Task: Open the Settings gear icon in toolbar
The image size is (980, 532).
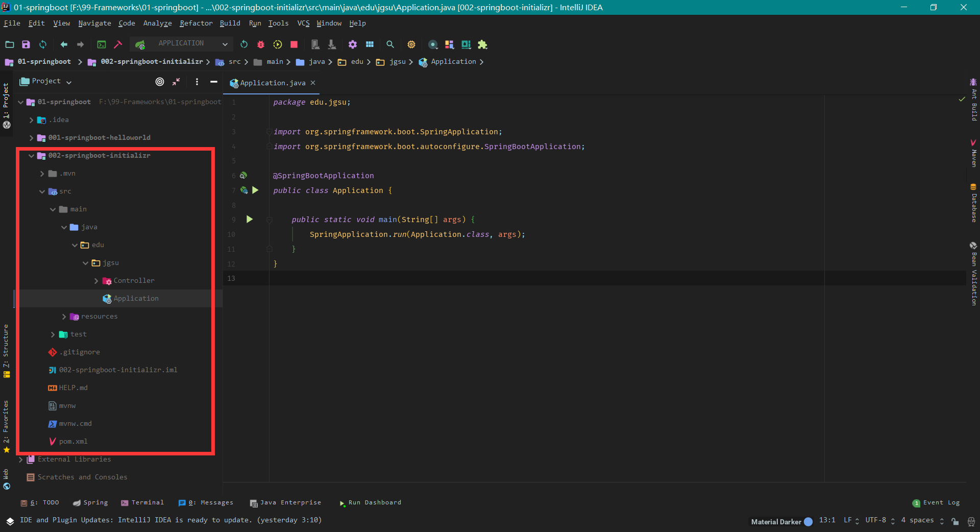Action: [x=353, y=44]
